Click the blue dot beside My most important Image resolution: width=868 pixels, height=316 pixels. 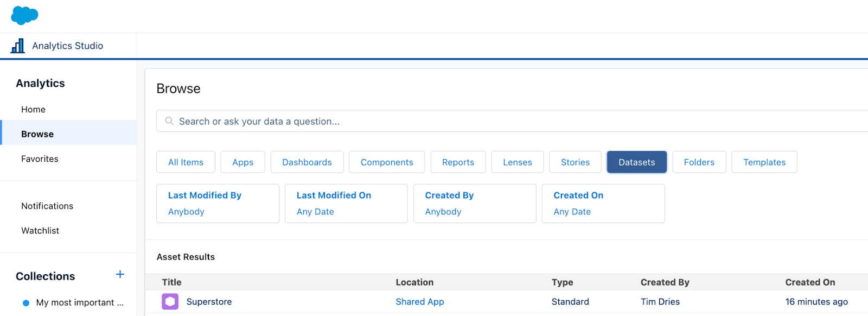(25, 303)
